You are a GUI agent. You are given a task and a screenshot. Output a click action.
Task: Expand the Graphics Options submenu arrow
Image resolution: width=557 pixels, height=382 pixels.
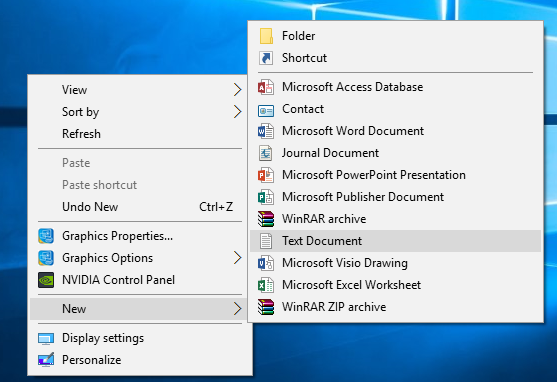click(x=238, y=258)
